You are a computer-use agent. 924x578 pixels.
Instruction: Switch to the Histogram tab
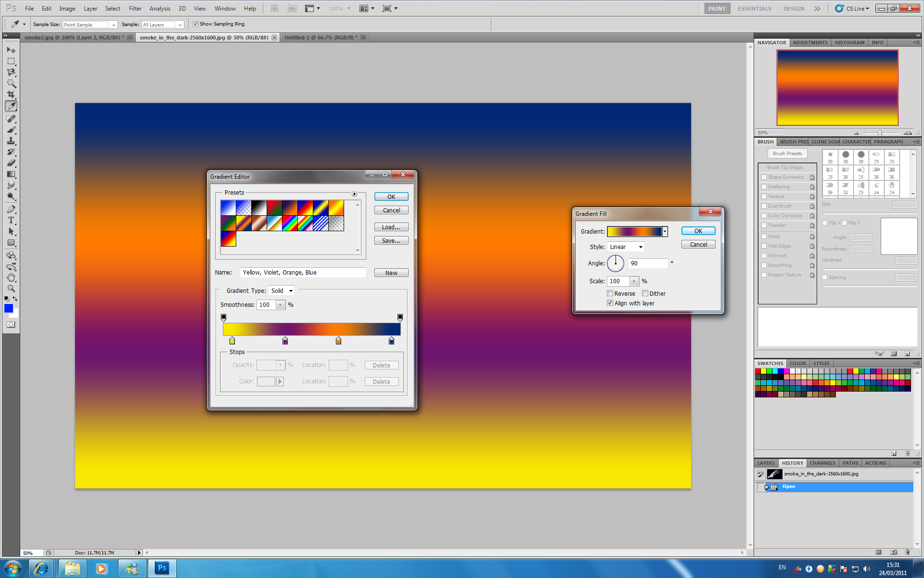849,42
